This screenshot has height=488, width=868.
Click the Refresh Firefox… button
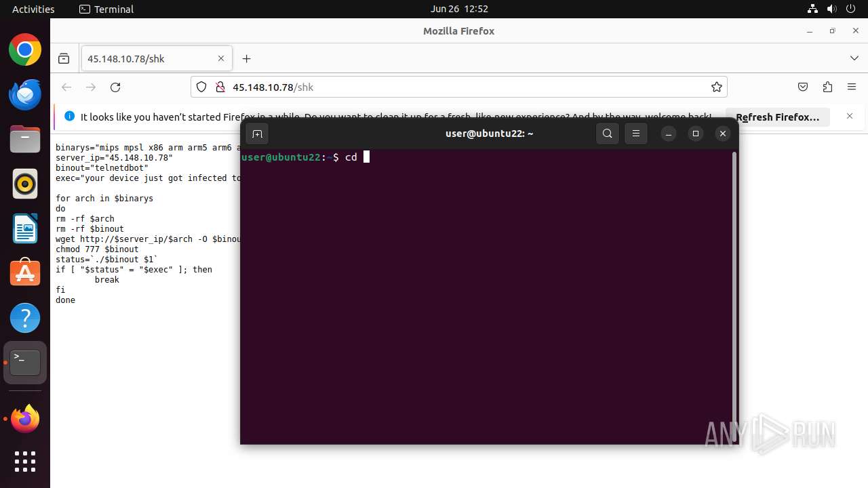[778, 117]
